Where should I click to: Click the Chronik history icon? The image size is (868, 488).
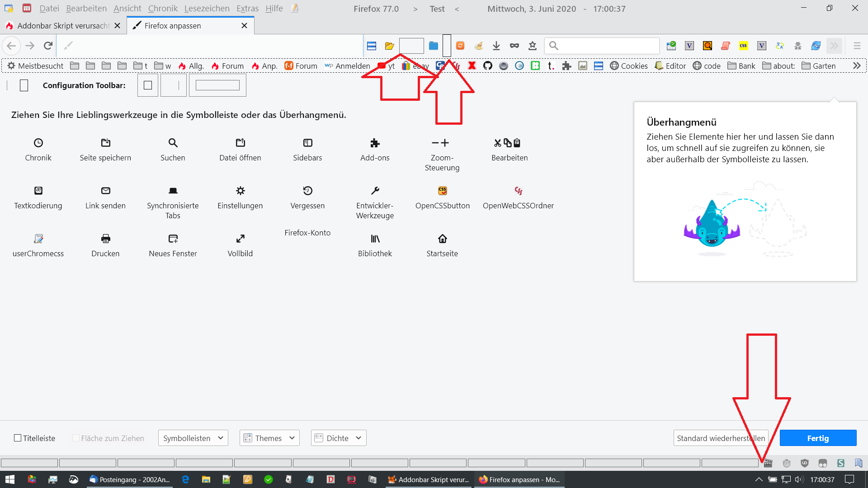tap(38, 143)
